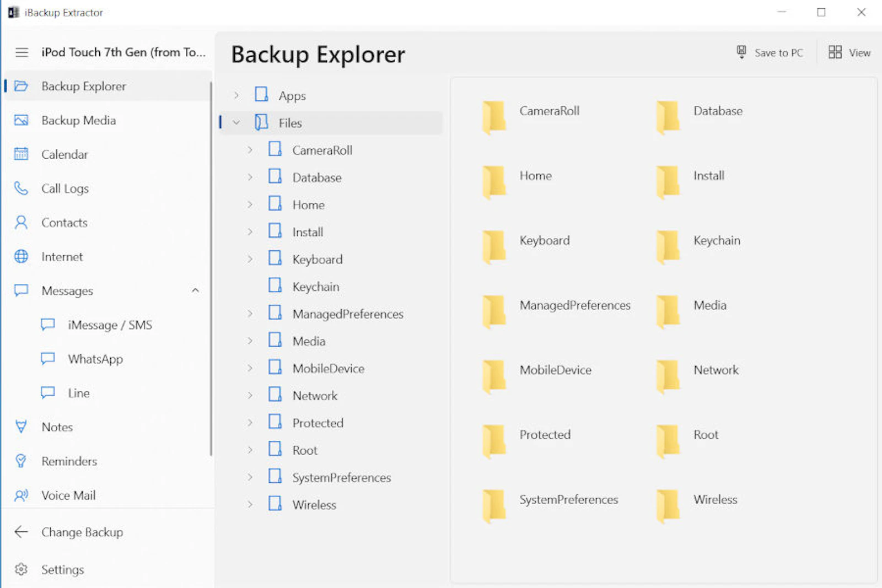
Task: Open the Reminders section
Action: coord(107,461)
